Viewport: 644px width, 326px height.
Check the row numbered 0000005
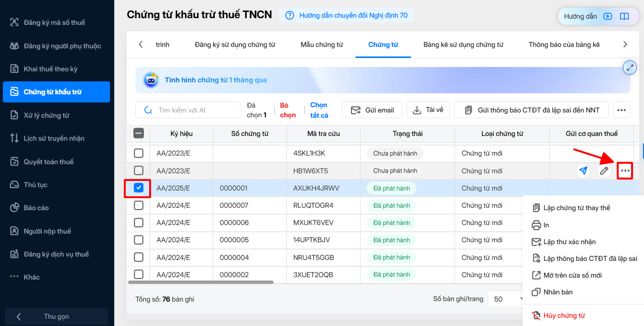[x=138, y=240]
